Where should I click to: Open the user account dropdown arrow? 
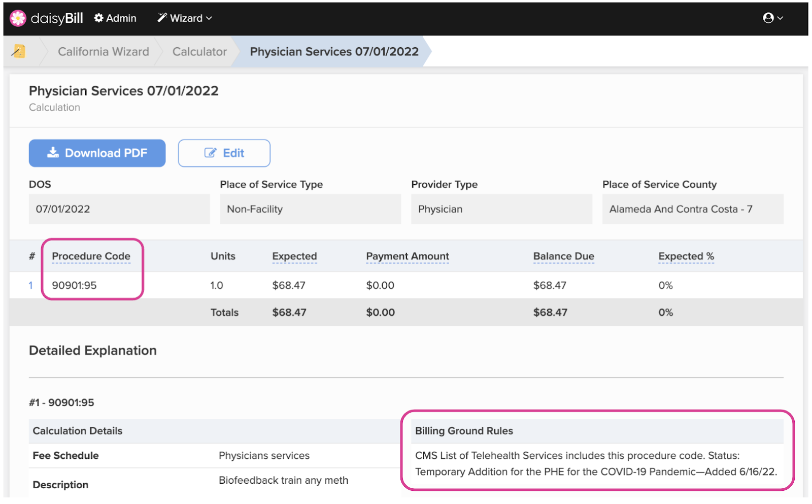click(x=781, y=18)
